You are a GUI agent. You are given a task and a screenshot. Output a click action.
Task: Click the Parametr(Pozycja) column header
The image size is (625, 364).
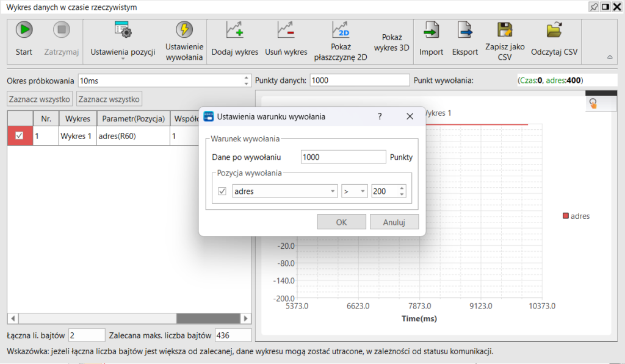133,119
